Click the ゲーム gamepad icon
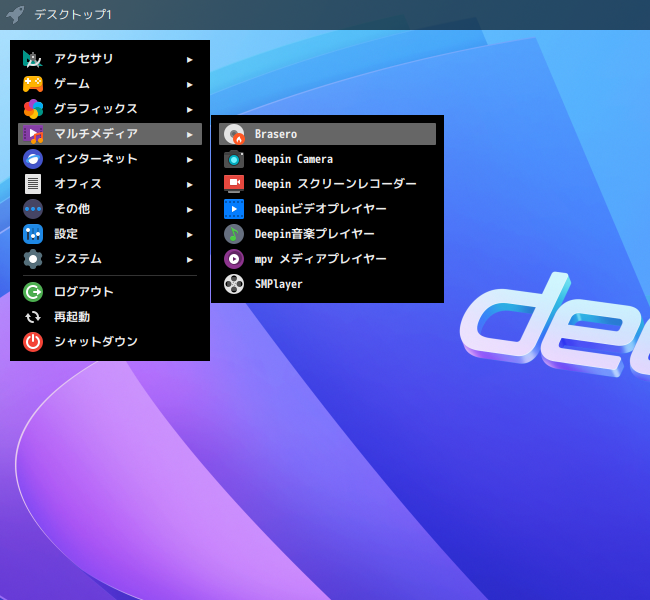Viewport: 650px width, 600px height. coord(33,84)
